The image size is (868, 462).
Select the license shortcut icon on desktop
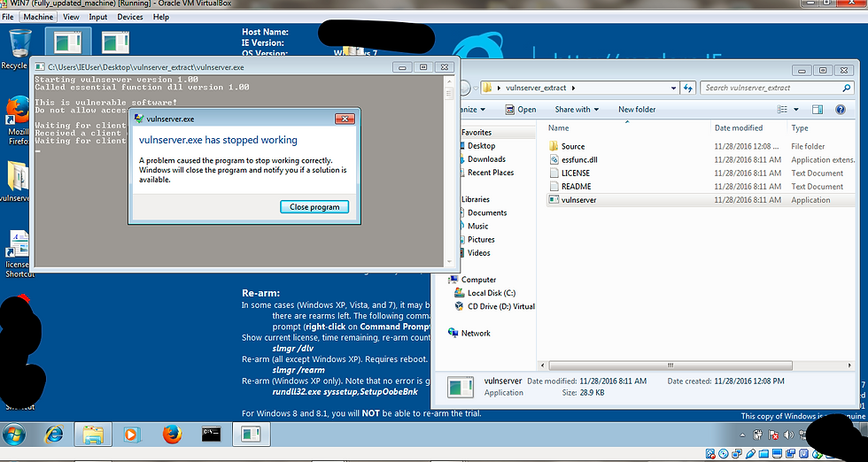19,253
